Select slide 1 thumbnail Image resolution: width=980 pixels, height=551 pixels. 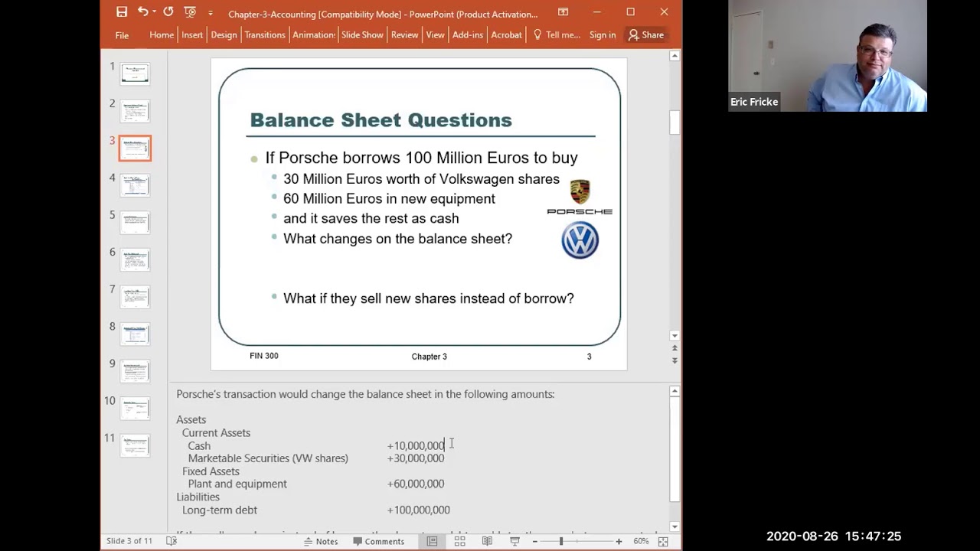coord(135,74)
